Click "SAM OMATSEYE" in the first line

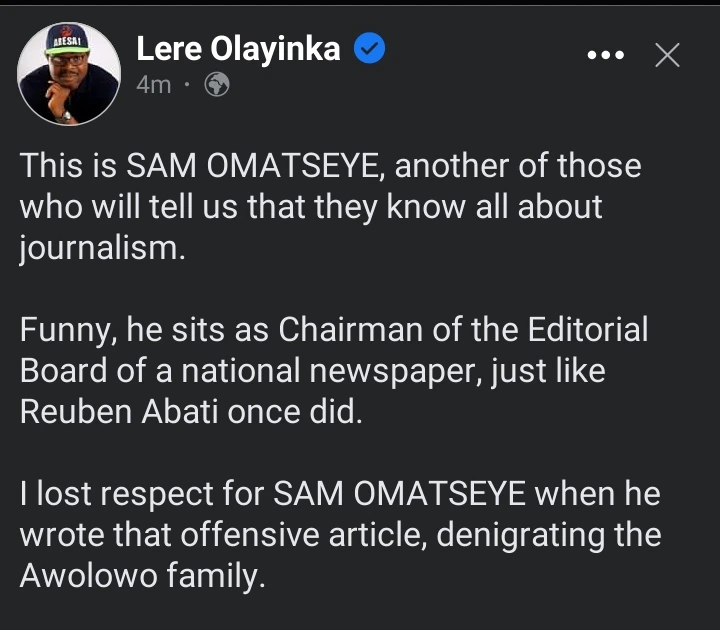pos(234,166)
